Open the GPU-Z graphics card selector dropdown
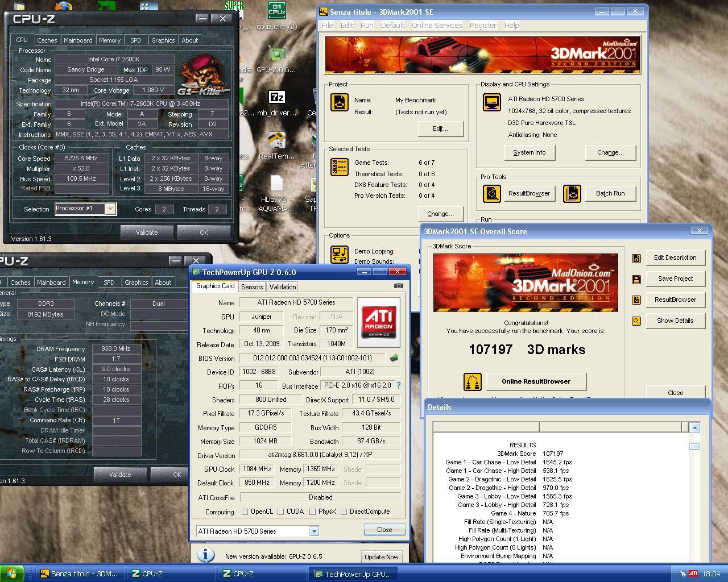Screen dimensions: 728x582 pyautogui.click(x=313, y=531)
